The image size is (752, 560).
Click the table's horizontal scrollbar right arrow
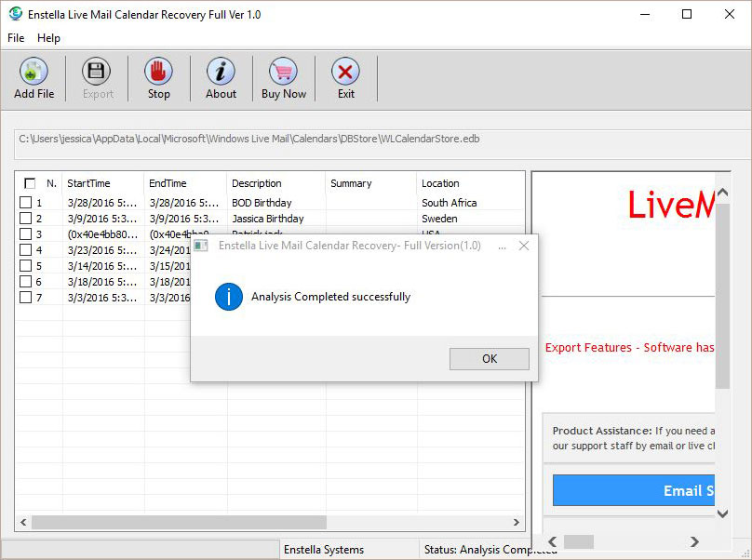(x=517, y=523)
